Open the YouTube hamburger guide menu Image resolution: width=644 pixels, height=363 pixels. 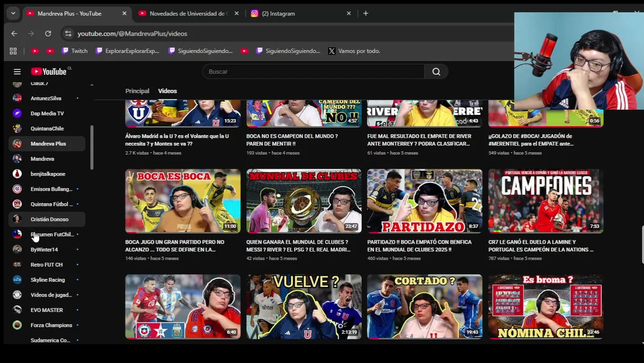pyautogui.click(x=17, y=72)
